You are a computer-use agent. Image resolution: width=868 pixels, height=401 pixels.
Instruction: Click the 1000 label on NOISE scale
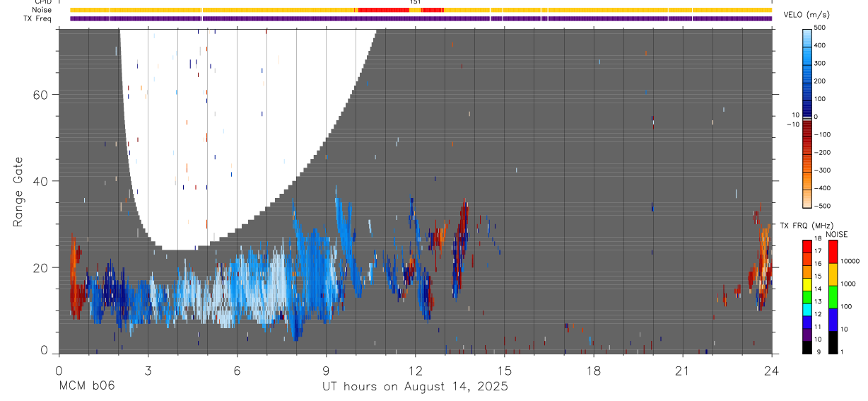(x=848, y=284)
